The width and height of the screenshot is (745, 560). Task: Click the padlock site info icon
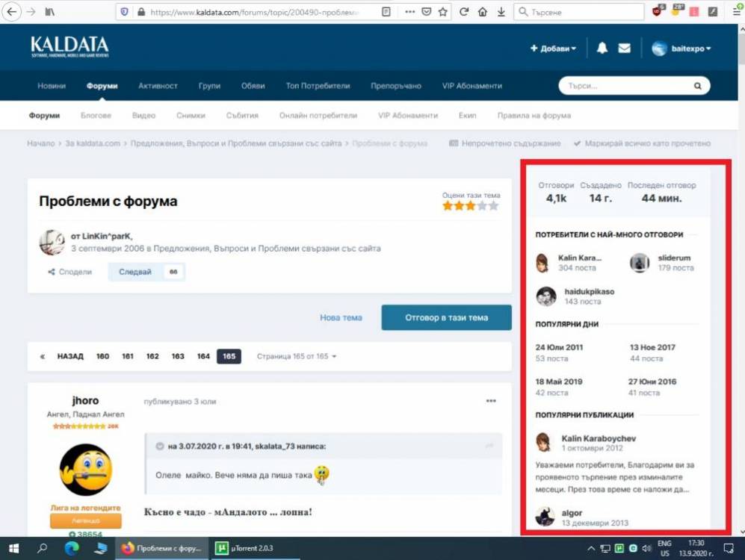click(140, 12)
